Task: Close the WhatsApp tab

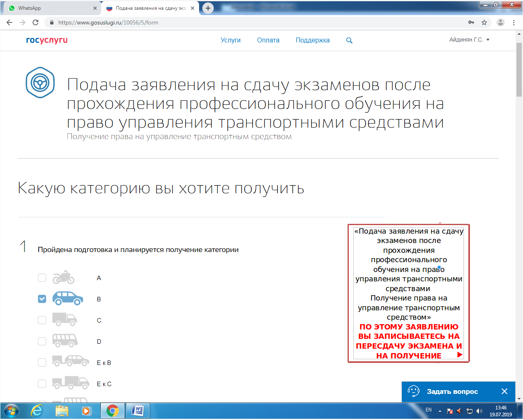Action: 95,8
